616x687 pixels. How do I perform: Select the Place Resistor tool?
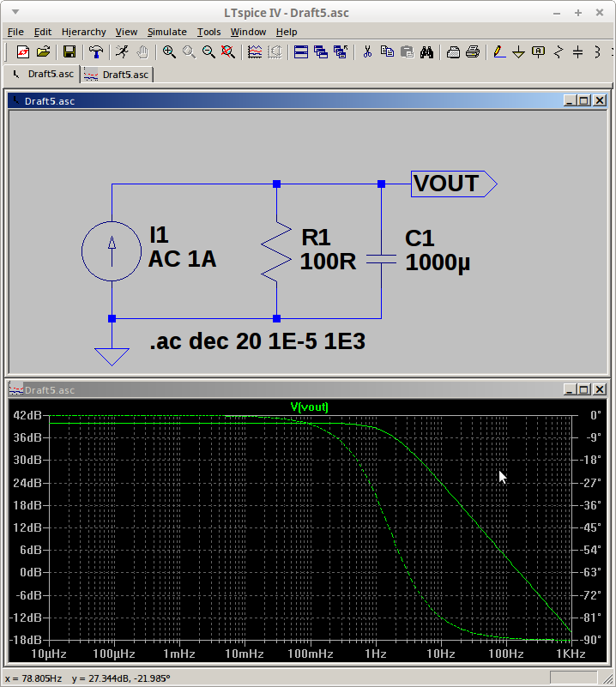559,52
